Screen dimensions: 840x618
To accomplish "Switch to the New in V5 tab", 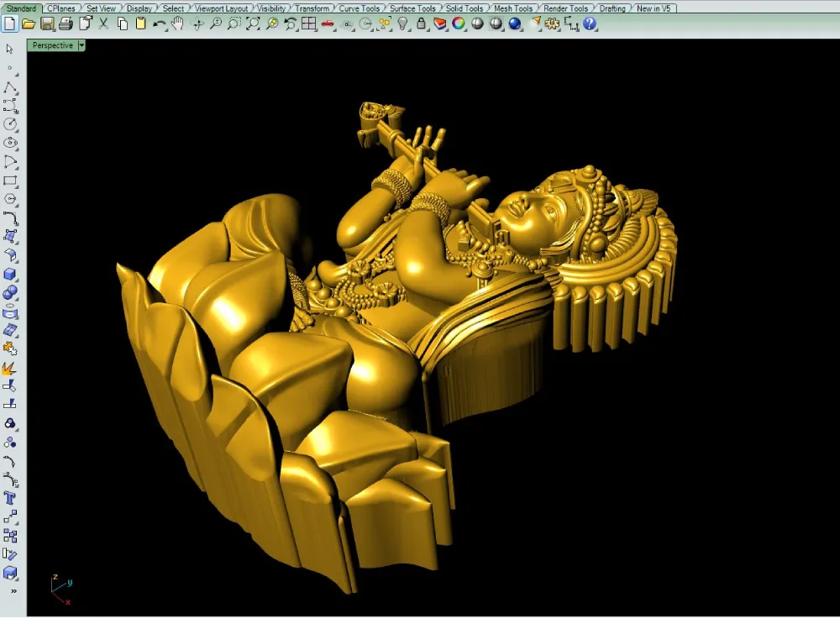I will click(x=653, y=8).
